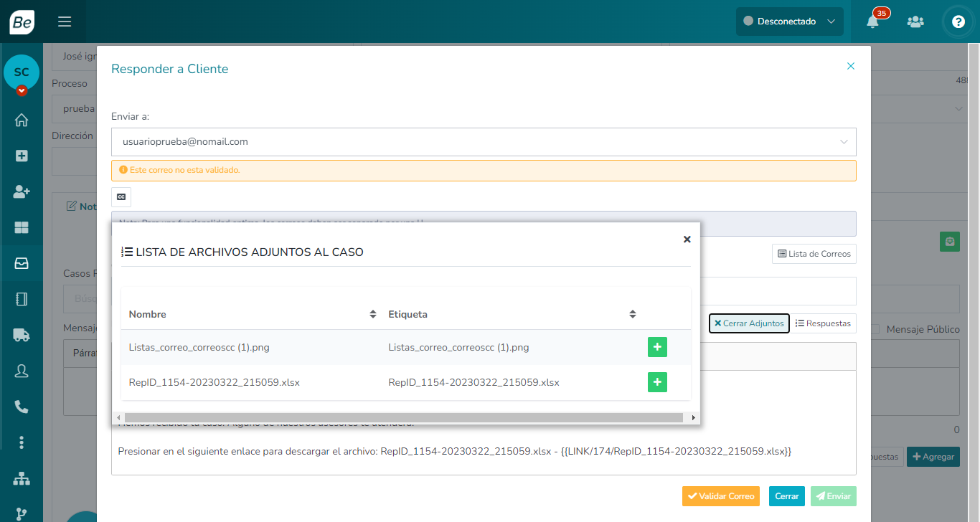The width and height of the screenshot is (980, 522).
Task: Click the CC button under the email field
Action: tap(121, 196)
